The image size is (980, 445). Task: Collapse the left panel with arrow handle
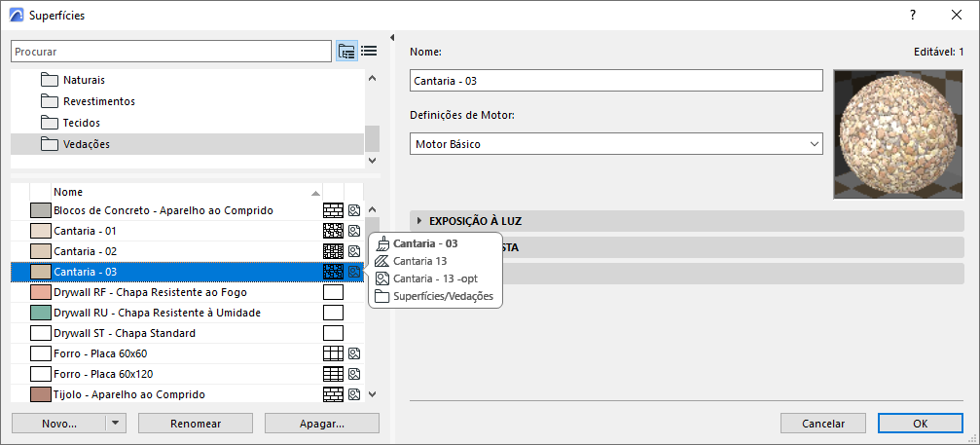pyautogui.click(x=391, y=38)
